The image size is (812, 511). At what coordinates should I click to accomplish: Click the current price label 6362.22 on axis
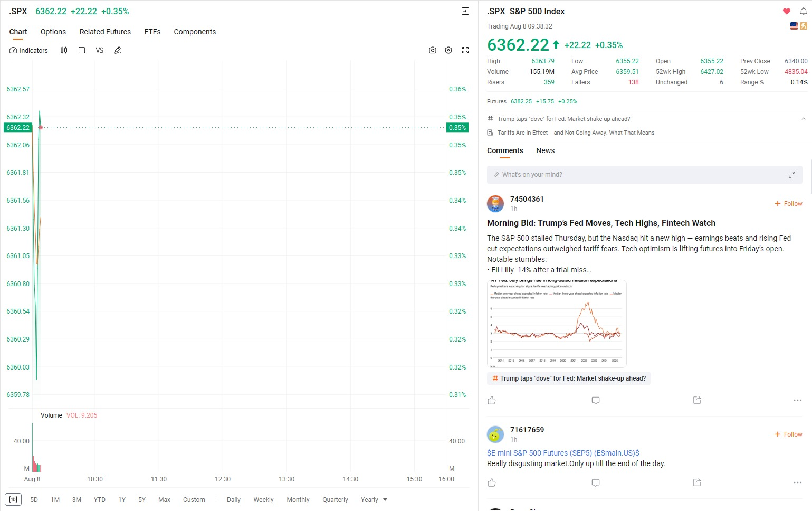tap(18, 128)
